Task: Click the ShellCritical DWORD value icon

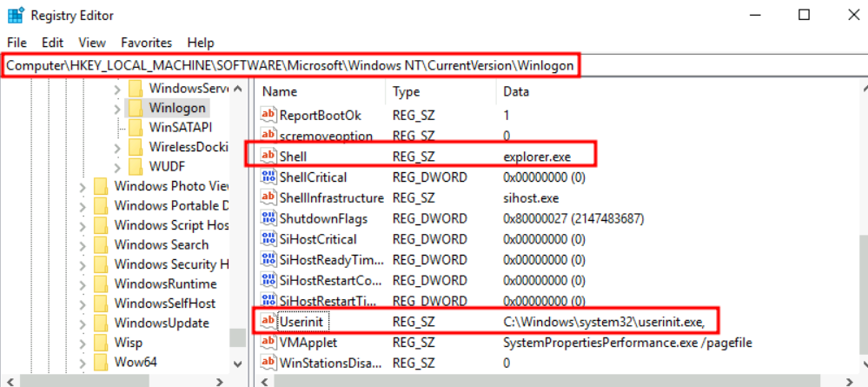Action: 268,177
